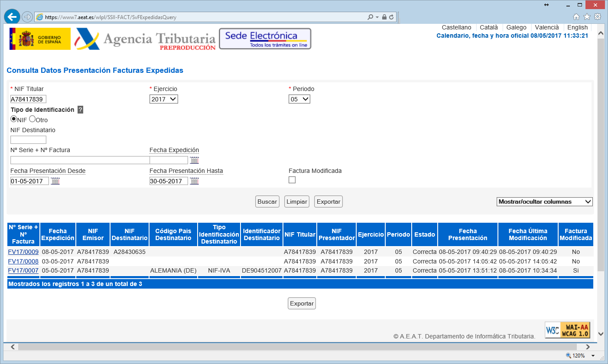Tick the Factura Modificada checkbox
The height and width of the screenshot is (364, 608).
tap(292, 180)
